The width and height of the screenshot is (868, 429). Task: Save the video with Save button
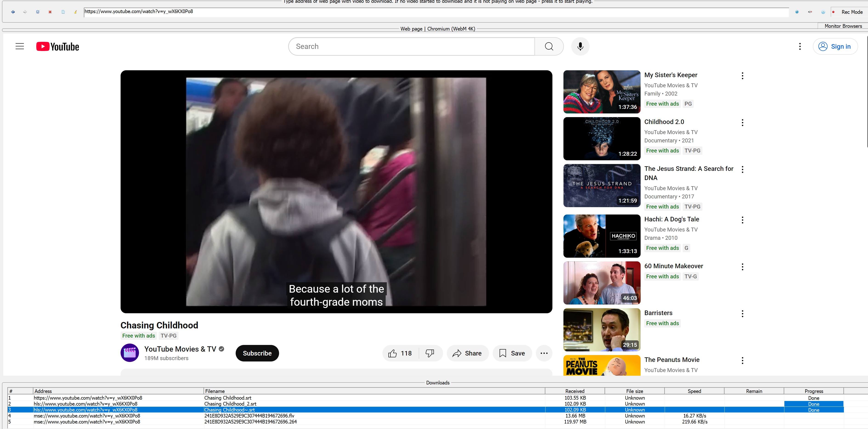click(x=512, y=353)
